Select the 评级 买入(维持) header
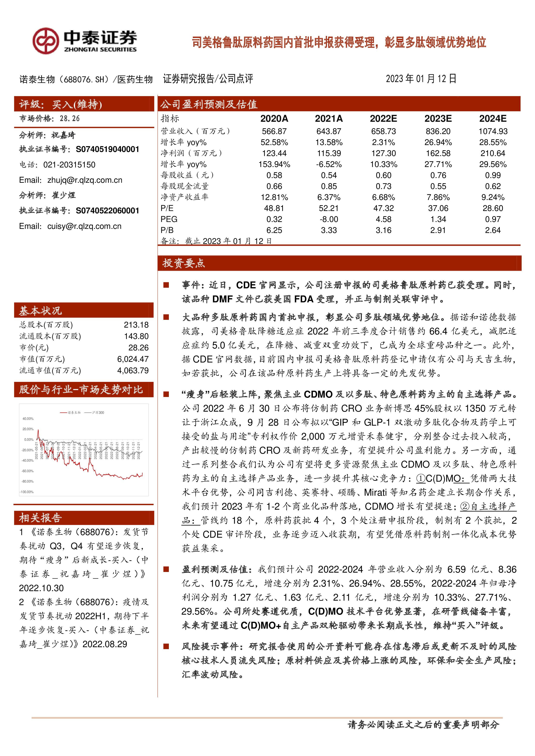 pos(61,104)
